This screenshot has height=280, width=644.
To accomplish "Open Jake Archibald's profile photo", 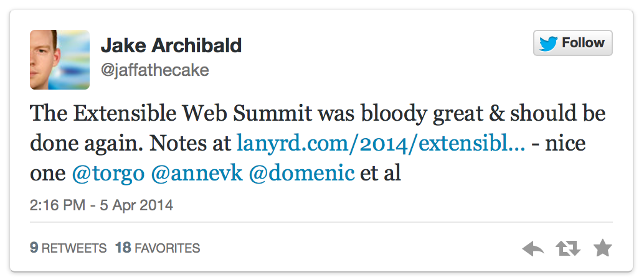I will coord(60,60).
